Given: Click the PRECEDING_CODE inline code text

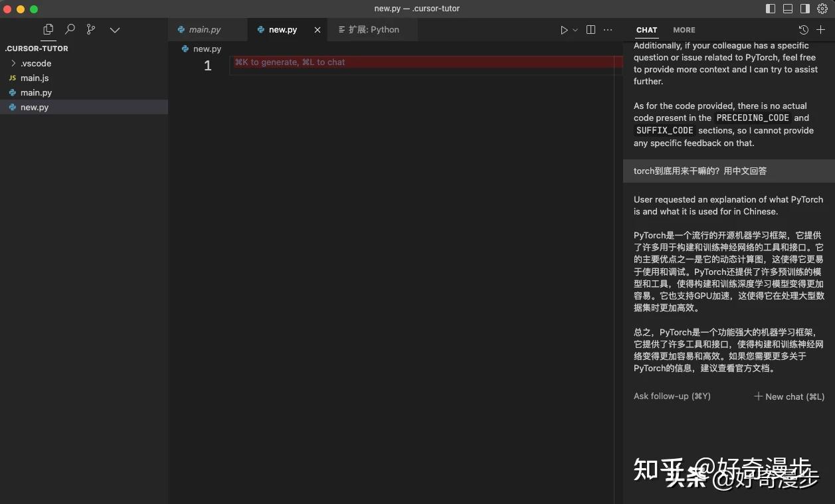Looking at the screenshot, I should tap(753, 118).
